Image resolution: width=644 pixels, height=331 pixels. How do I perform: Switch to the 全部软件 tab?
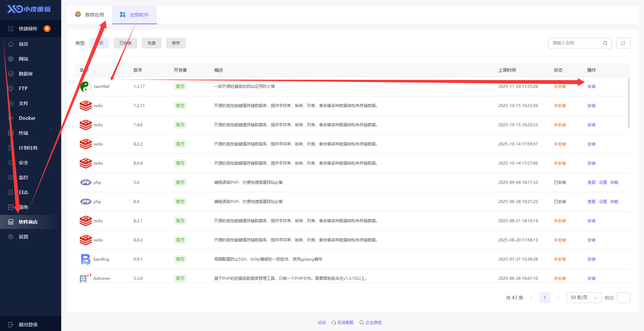[x=135, y=15]
